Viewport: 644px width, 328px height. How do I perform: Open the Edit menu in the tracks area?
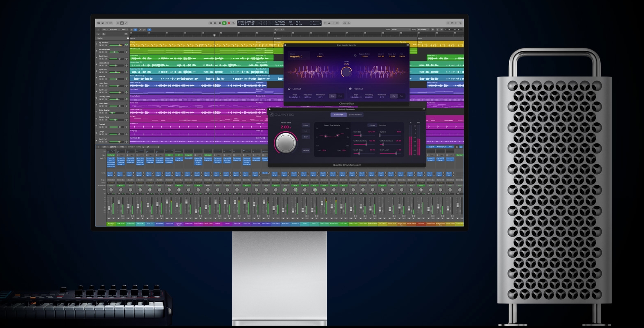click(104, 29)
